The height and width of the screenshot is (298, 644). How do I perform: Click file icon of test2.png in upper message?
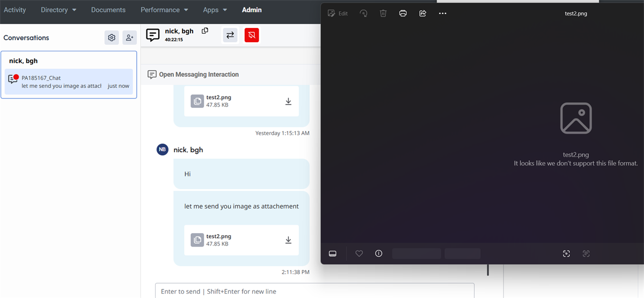[197, 101]
